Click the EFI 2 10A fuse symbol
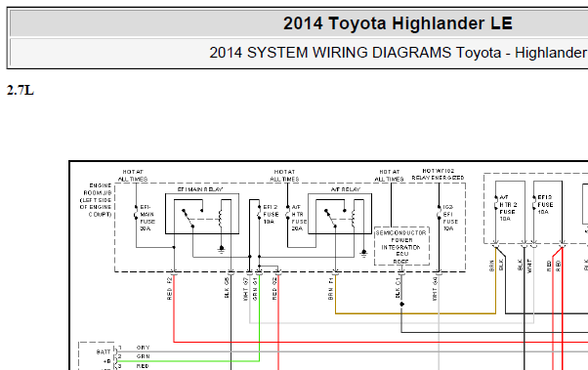Image resolution: width=588 pixels, height=370 pixels. coord(259,213)
